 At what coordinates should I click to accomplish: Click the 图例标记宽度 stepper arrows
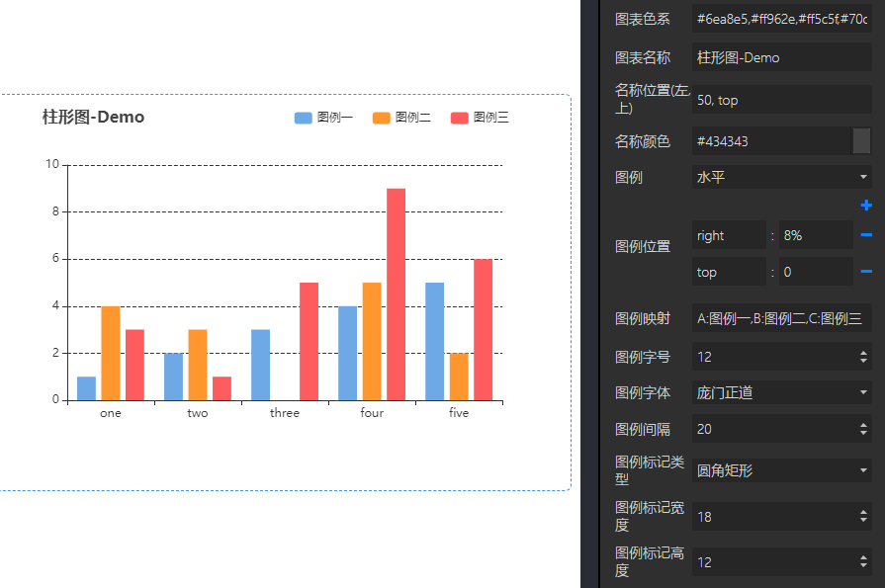pos(864,517)
